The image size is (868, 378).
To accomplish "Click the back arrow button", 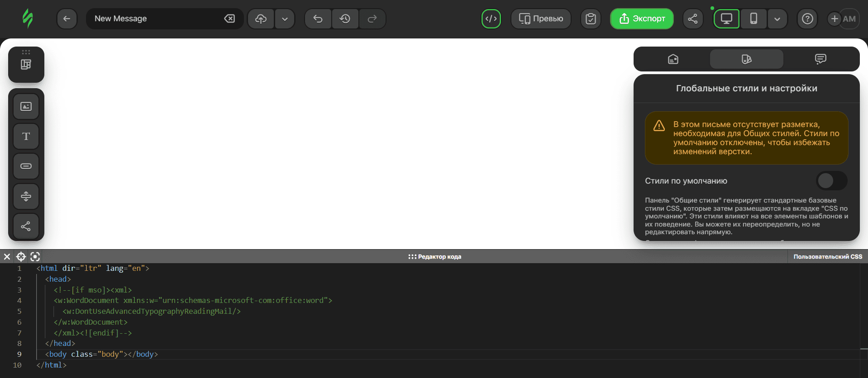I will click(67, 19).
